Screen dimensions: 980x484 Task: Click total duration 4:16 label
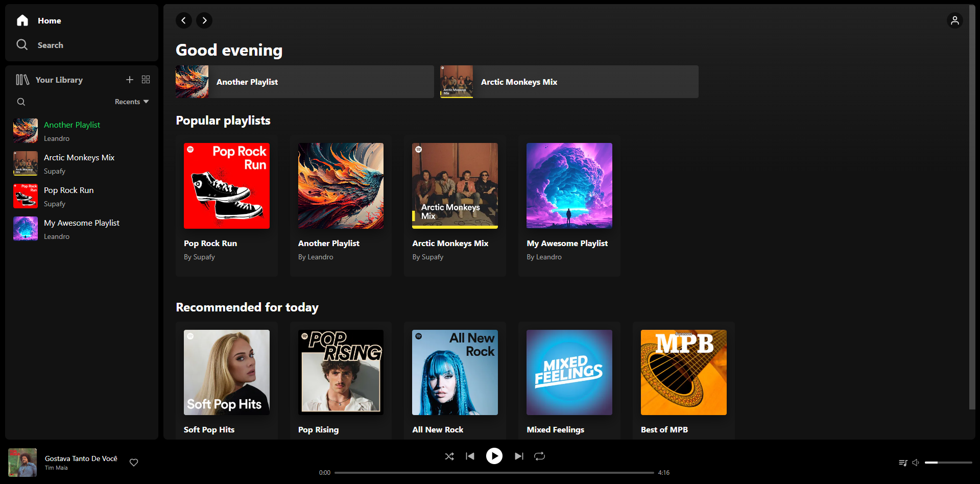tap(664, 473)
